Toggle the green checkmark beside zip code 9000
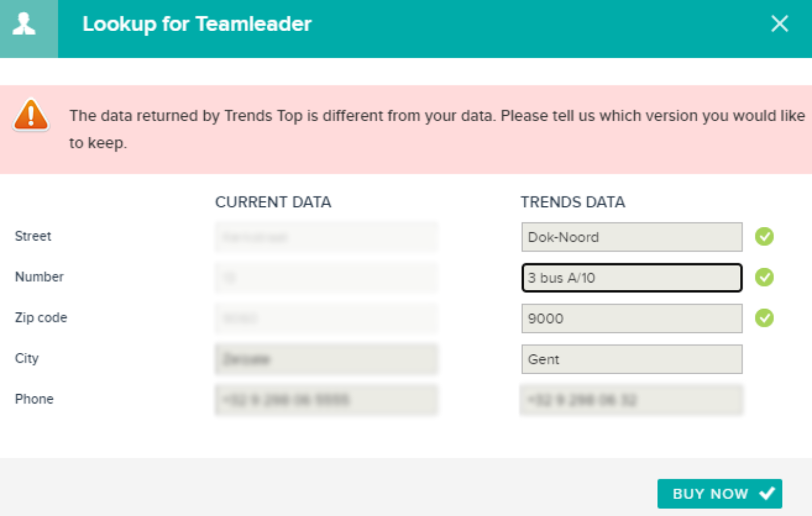Image resolution: width=812 pixels, height=516 pixels. click(x=764, y=318)
